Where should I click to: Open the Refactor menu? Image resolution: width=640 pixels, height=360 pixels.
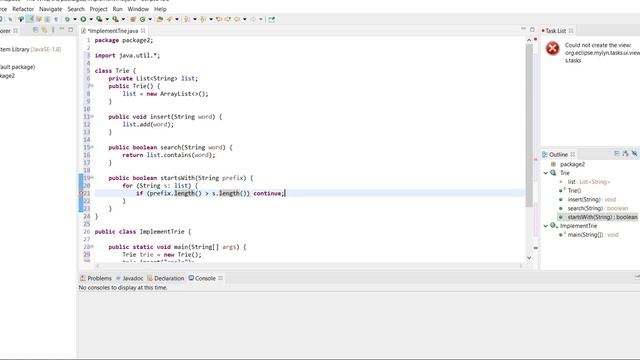click(23, 9)
